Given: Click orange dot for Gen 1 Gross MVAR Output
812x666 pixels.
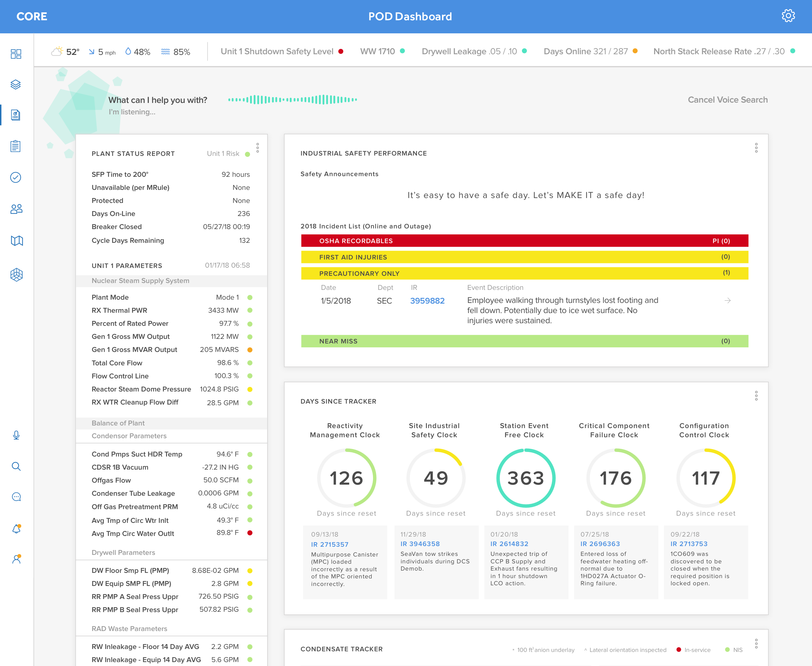Looking at the screenshot, I should [250, 349].
